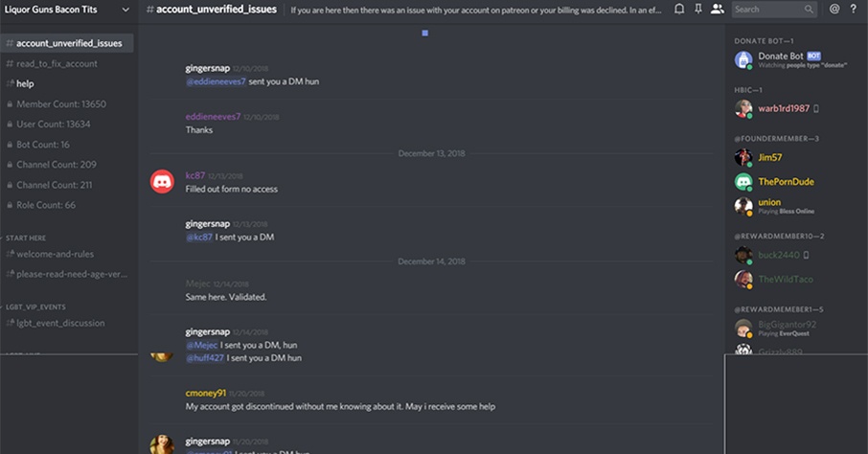Click ThePornDude's green avatar icon

point(743,181)
